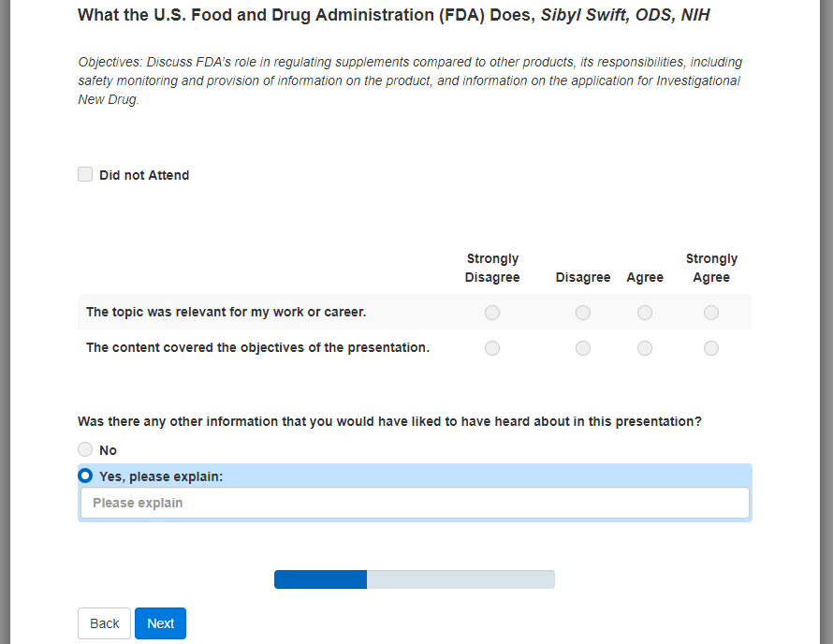Click the unfilled part of progress bar
This screenshot has width=833, height=644.
click(x=460, y=579)
